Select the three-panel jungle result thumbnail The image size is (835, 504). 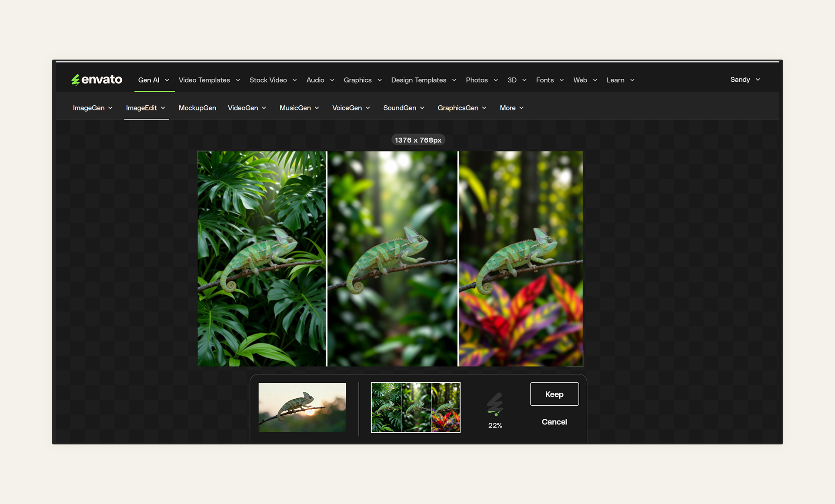tap(415, 407)
